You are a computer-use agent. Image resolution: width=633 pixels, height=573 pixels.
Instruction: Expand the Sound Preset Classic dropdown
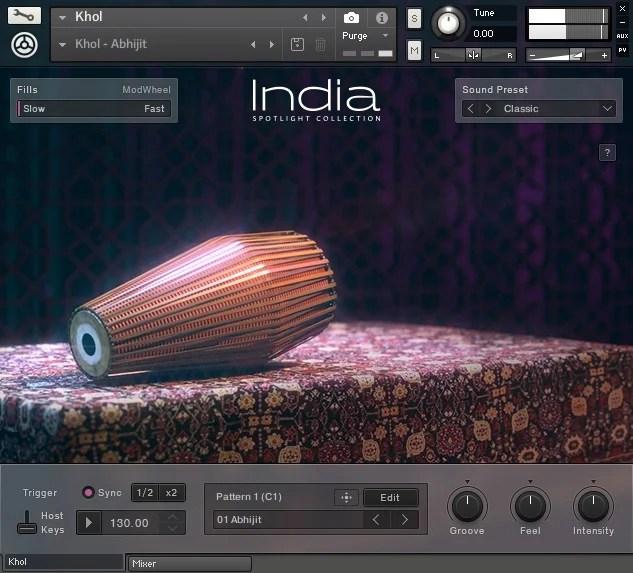(607, 109)
